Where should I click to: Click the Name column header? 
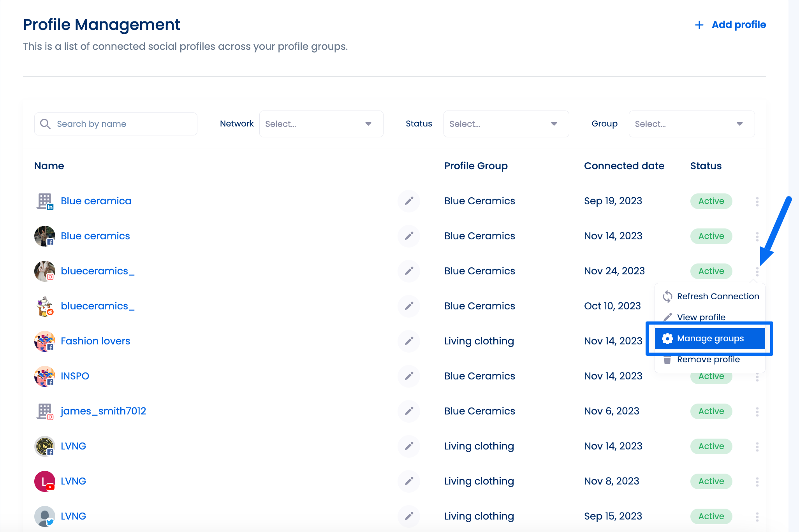tap(49, 166)
